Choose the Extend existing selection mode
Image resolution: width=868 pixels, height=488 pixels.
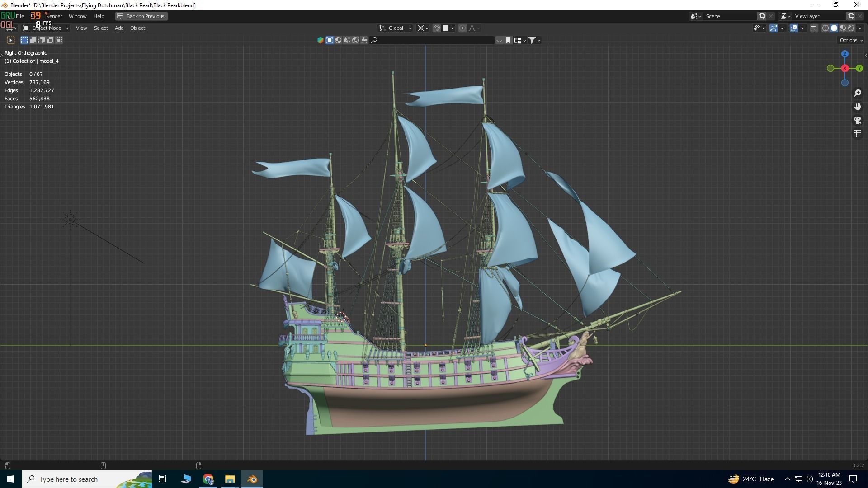point(33,40)
